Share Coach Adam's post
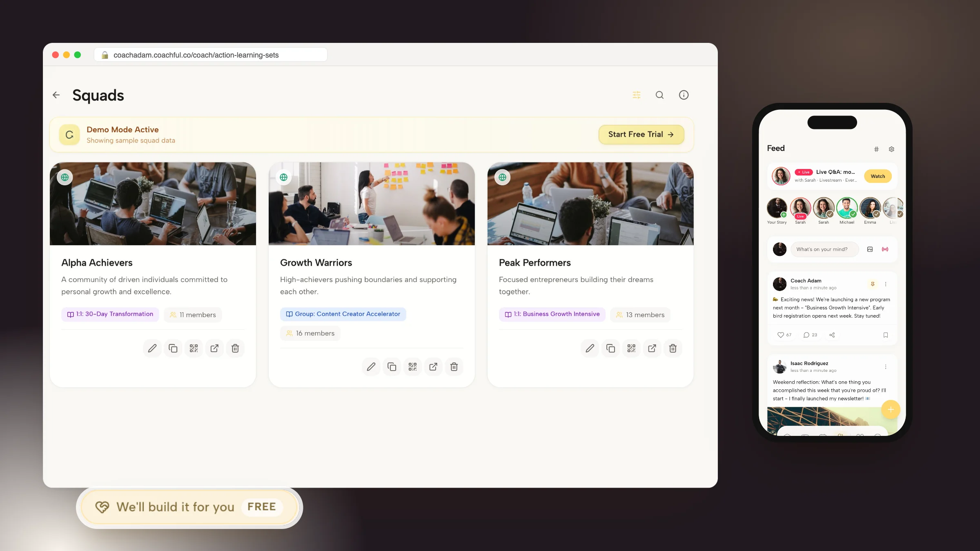Viewport: 980px width, 551px height. coord(832,335)
